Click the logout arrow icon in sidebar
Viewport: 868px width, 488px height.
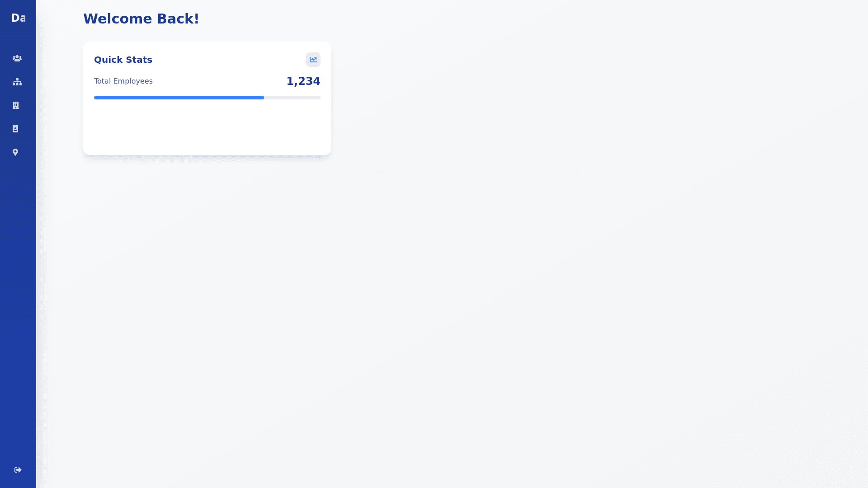point(18,470)
